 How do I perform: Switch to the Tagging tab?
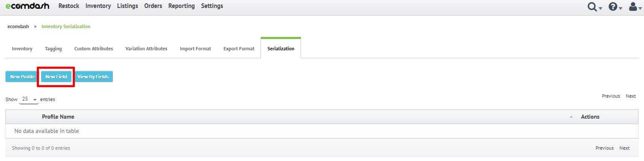pos(54,49)
